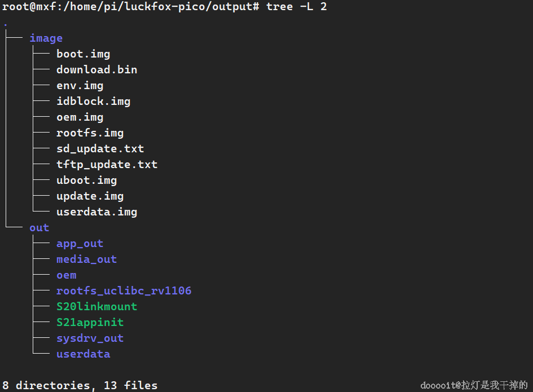This screenshot has height=392, width=533.
Task: Click the tree -L 2 command text
Action: 297,7
